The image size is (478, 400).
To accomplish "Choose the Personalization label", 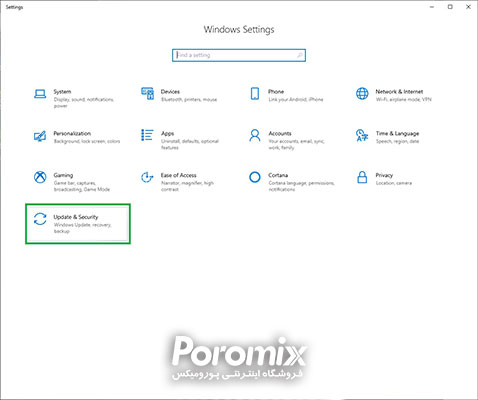I will (x=72, y=133).
